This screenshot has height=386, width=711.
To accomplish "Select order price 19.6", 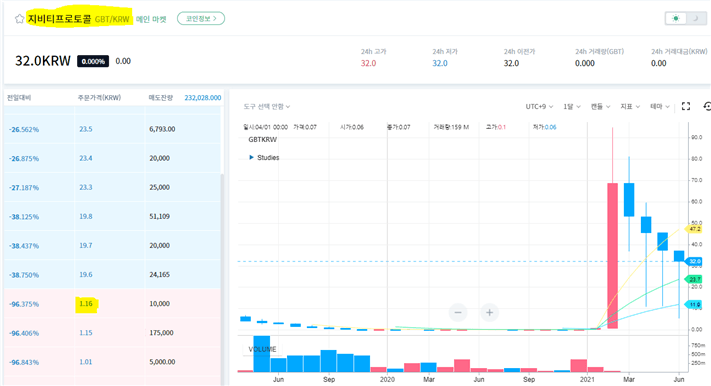I will (x=86, y=274).
